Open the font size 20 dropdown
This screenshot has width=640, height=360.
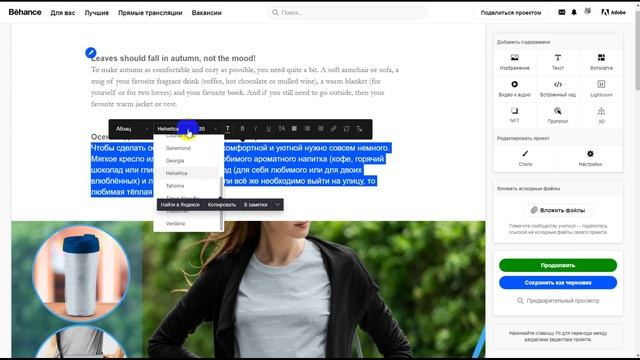pyautogui.click(x=207, y=129)
